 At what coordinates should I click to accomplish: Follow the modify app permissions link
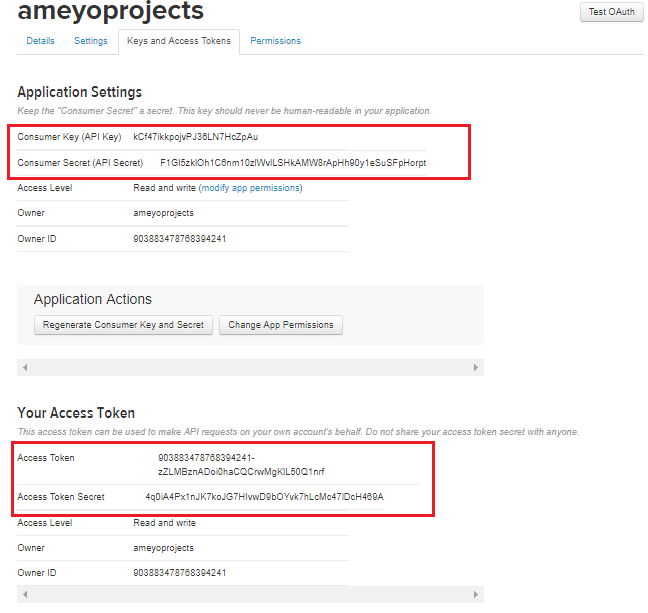tap(250, 188)
